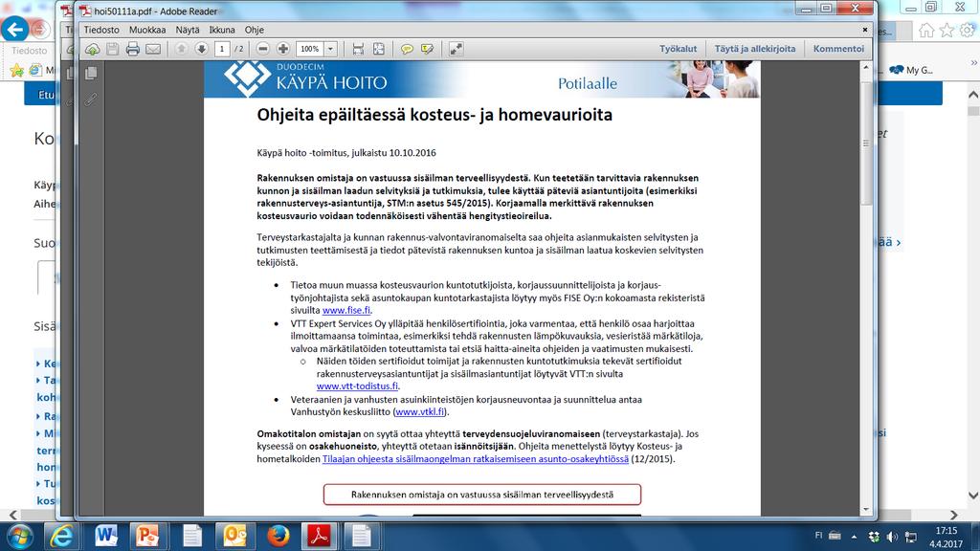Click the save file icon in Reader toolbar
The width and height of the screenshot is (980, 551).
point(113,49)
